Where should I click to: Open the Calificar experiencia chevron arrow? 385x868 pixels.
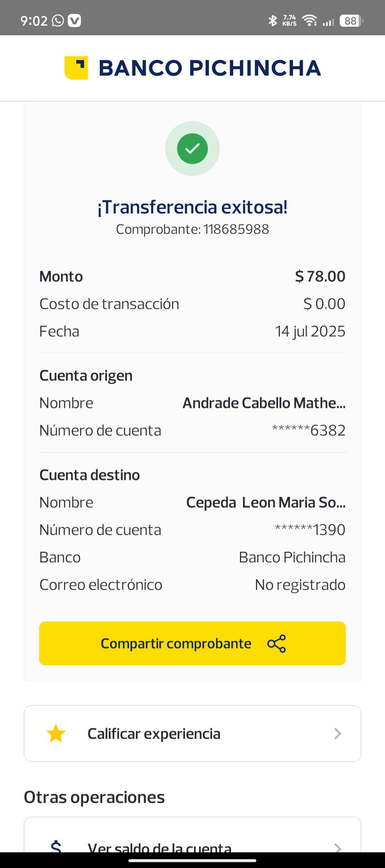337,734
